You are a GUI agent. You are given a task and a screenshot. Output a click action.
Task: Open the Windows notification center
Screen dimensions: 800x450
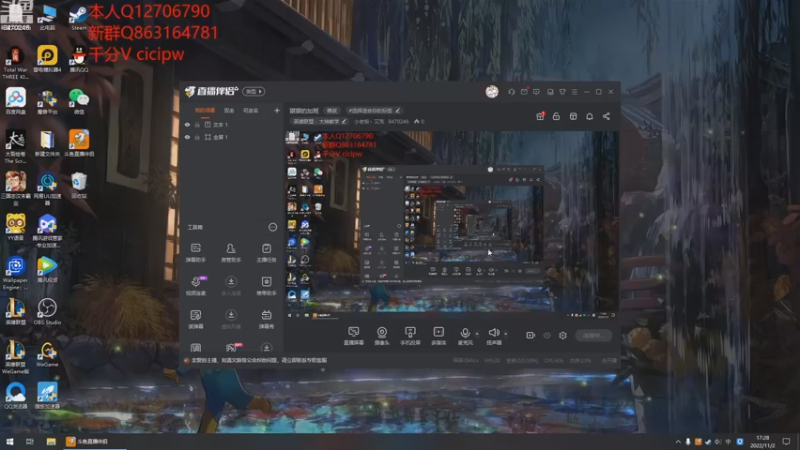[787, 442]
